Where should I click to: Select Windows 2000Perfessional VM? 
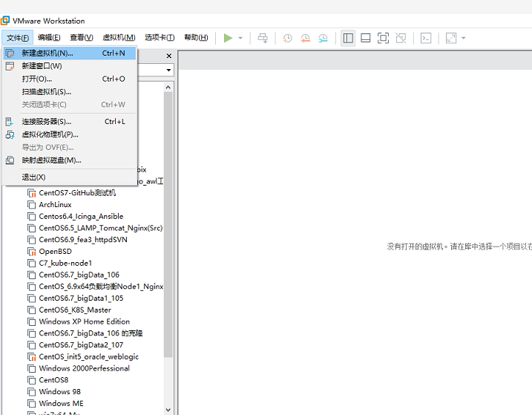(x=84, y=368)
